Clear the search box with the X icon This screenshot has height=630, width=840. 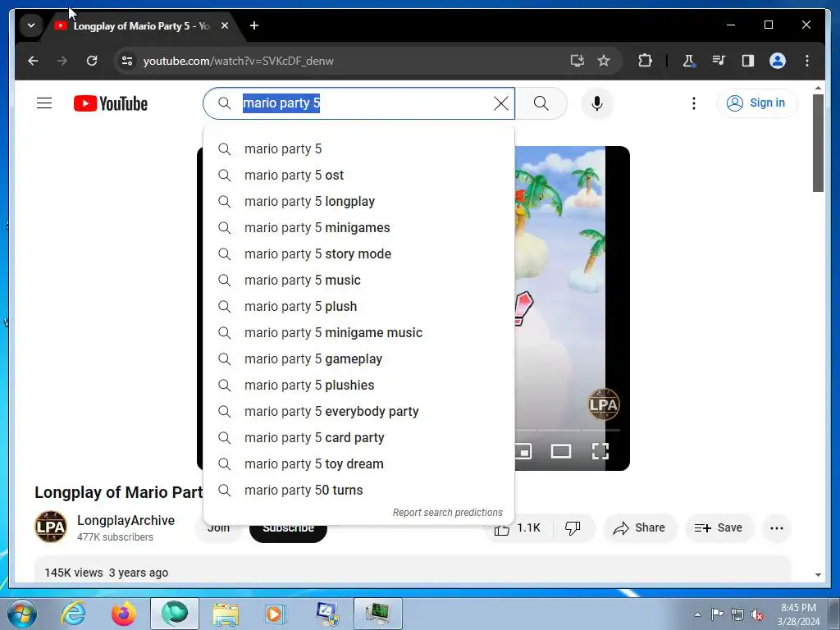[501, 103]
